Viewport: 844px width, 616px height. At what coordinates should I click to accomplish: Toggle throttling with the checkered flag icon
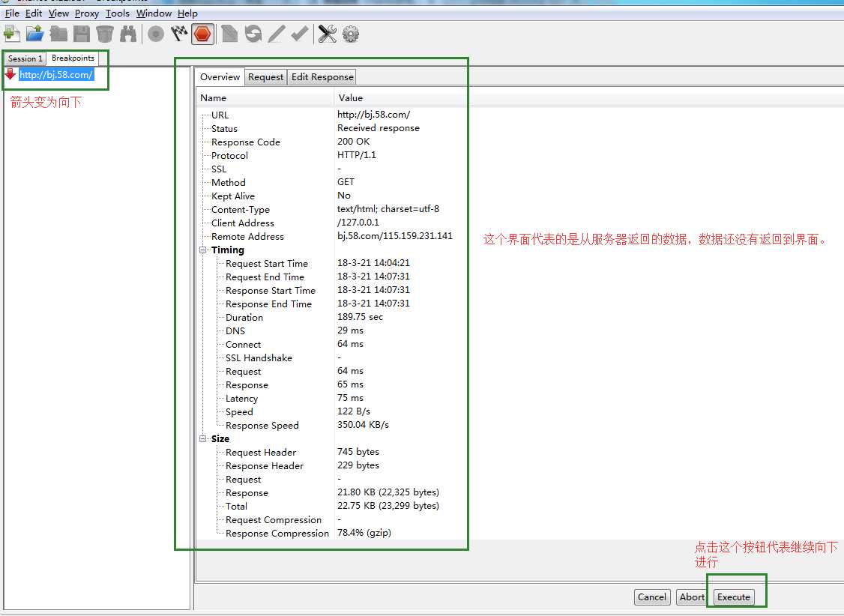pos(178,34)
